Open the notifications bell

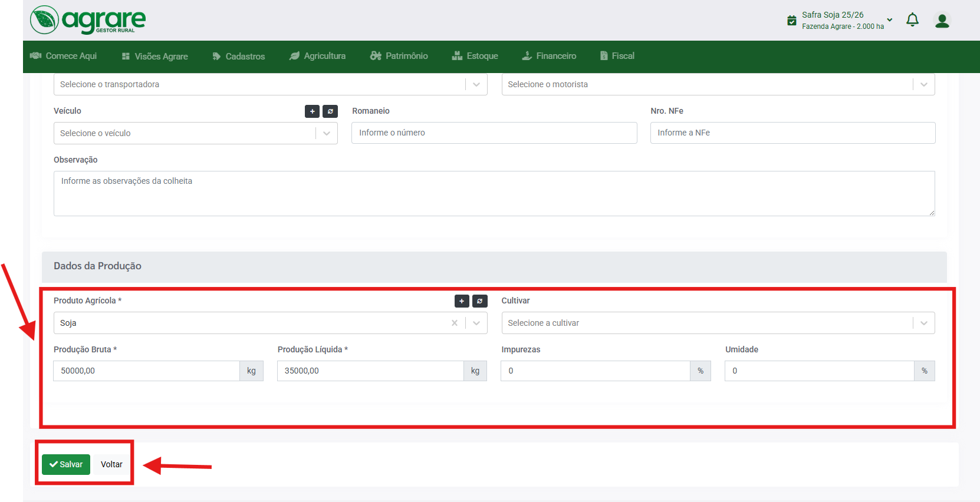pyautogui.click(x=912, y=20)
